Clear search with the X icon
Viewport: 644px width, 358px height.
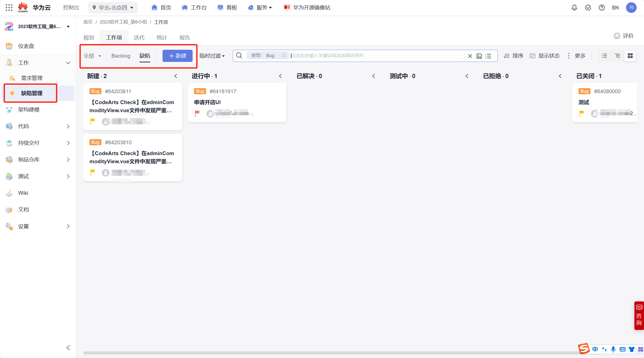pos(470,56)
